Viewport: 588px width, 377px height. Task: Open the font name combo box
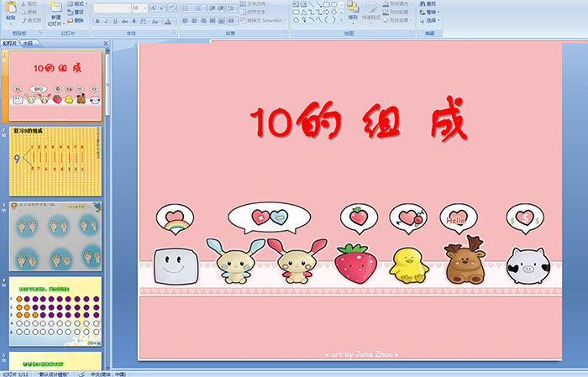point(112,8)
